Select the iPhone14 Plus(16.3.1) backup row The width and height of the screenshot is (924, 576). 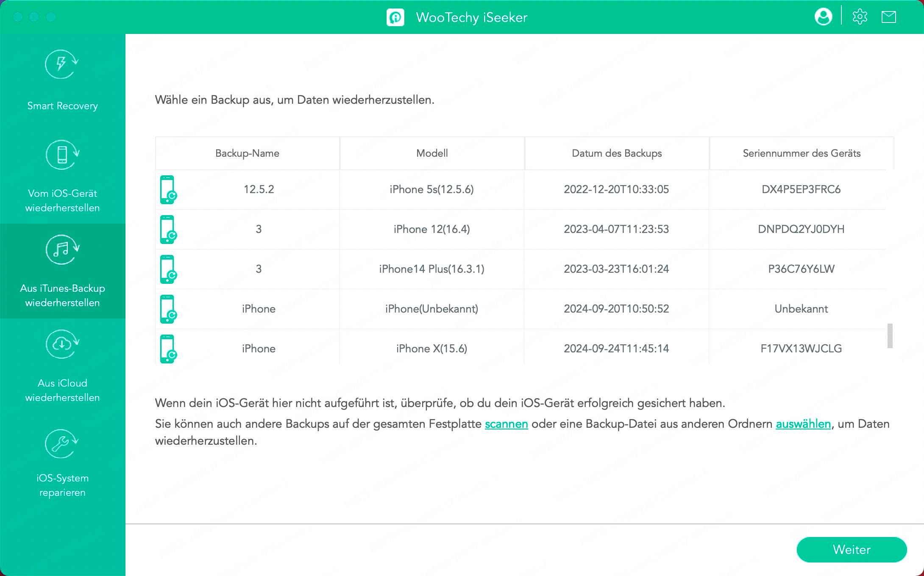[x=431, y=269]
